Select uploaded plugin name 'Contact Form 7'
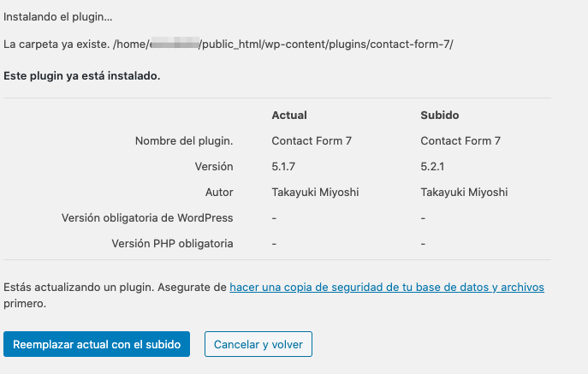This screenshot has height=374, width=588. (460, 141)
